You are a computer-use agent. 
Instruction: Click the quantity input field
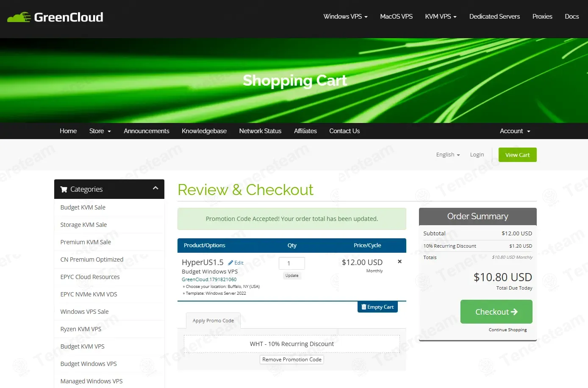click(291, 263)
